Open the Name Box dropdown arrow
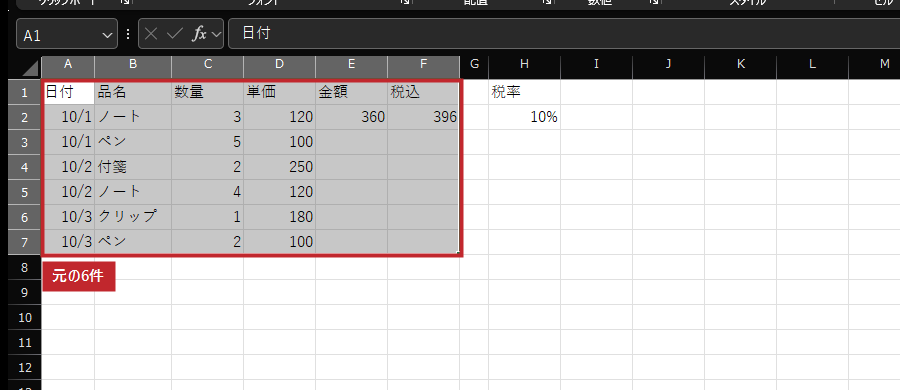Image resolution: width=900 pixels, height=390 pixels. point(107,34)
